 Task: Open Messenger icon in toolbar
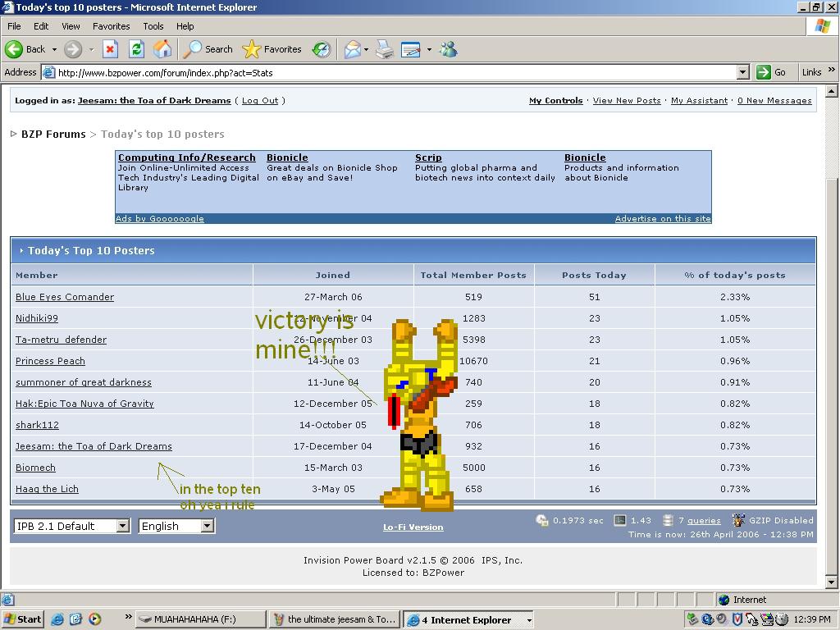449,49
